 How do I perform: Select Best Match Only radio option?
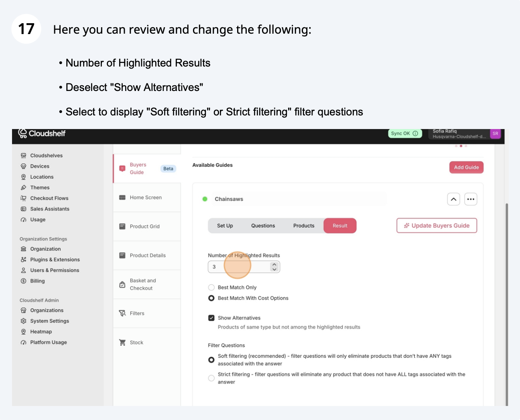pyautogui.click(x=211, y=287)
